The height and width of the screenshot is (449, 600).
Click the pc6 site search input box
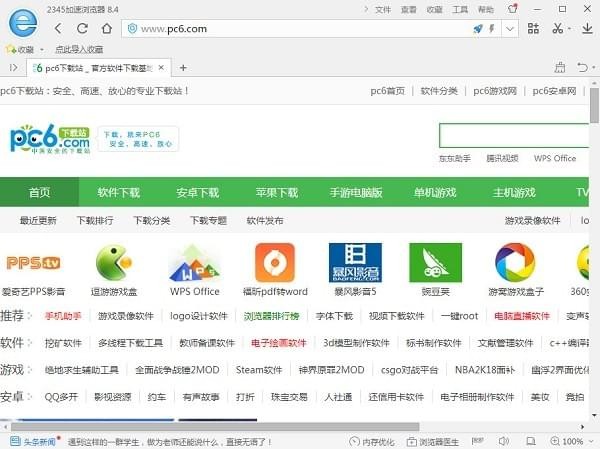515,136
